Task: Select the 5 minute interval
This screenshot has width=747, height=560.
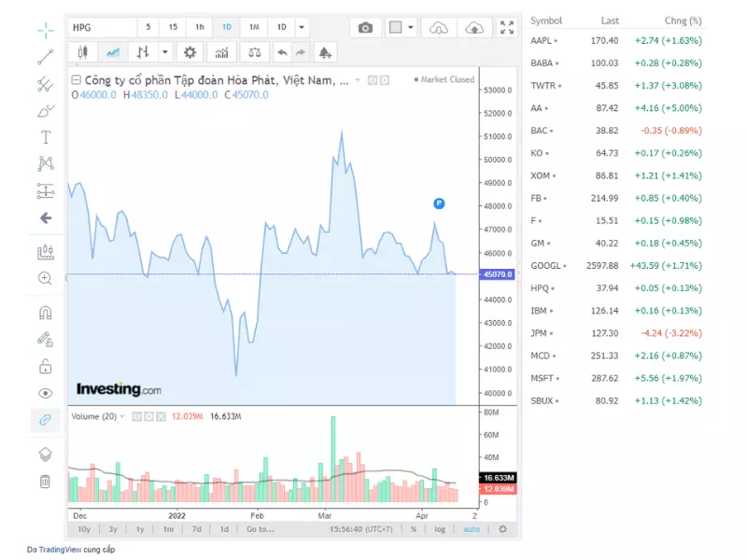Action: tap(148, 27)
